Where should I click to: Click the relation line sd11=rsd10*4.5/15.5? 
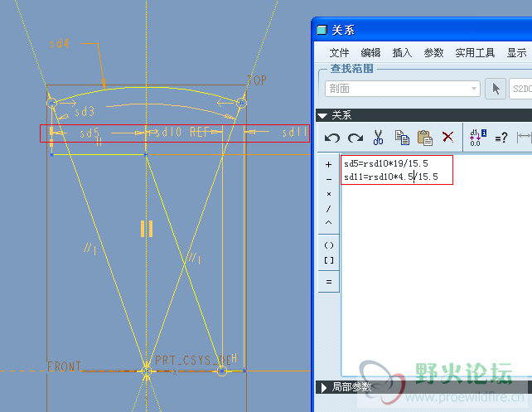coord(391,177)
